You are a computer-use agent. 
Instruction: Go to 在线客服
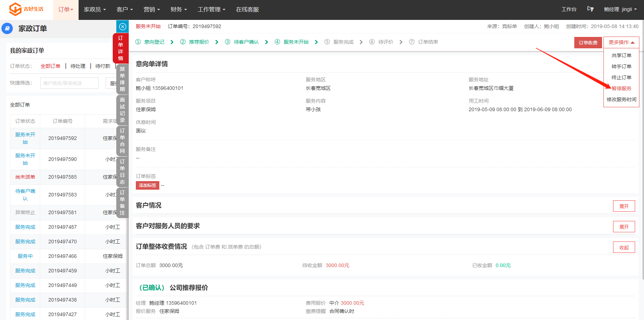pos(248,10)
